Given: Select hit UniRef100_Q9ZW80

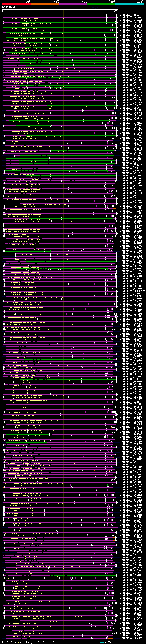Looking at the screenshot, I should tap(131, 108).
